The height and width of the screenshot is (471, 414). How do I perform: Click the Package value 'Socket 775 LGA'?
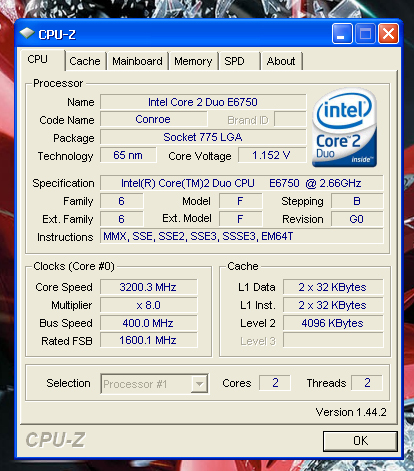coord(203,137)
